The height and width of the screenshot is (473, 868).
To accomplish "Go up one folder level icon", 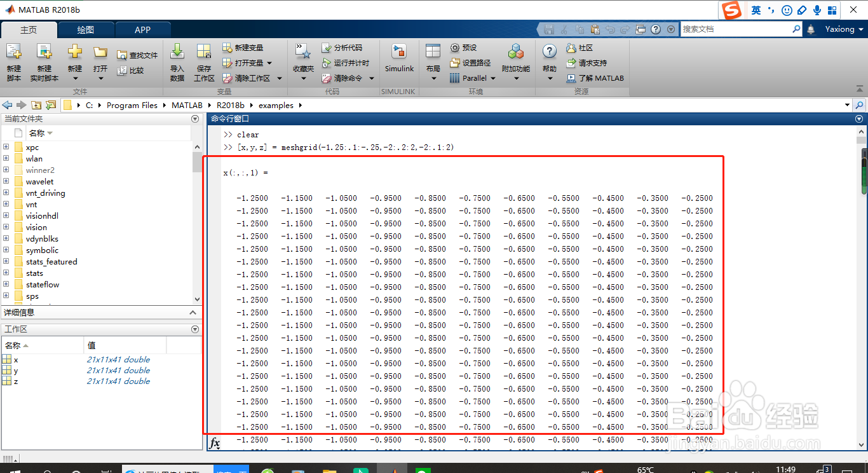I will (x=36, y=105).
